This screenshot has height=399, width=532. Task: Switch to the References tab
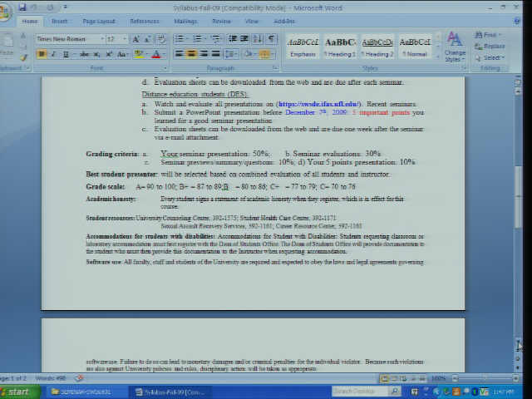pyautogui.click(x=144, y=21)
